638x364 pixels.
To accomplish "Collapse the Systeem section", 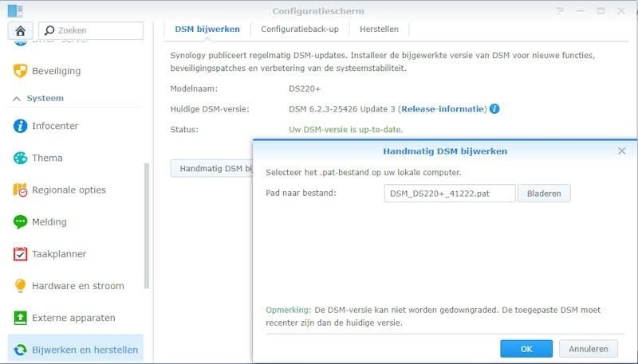I will coord(17,98).
